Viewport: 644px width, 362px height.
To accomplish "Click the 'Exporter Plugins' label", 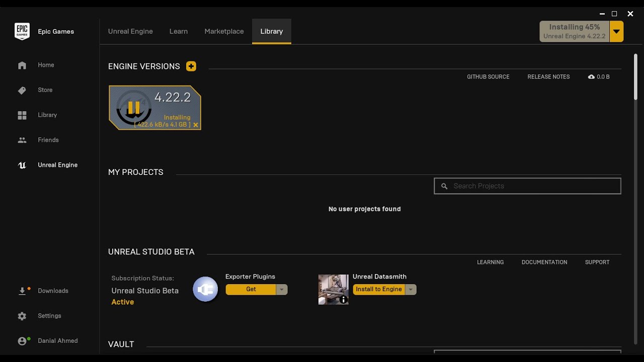I will click(250, 277).
